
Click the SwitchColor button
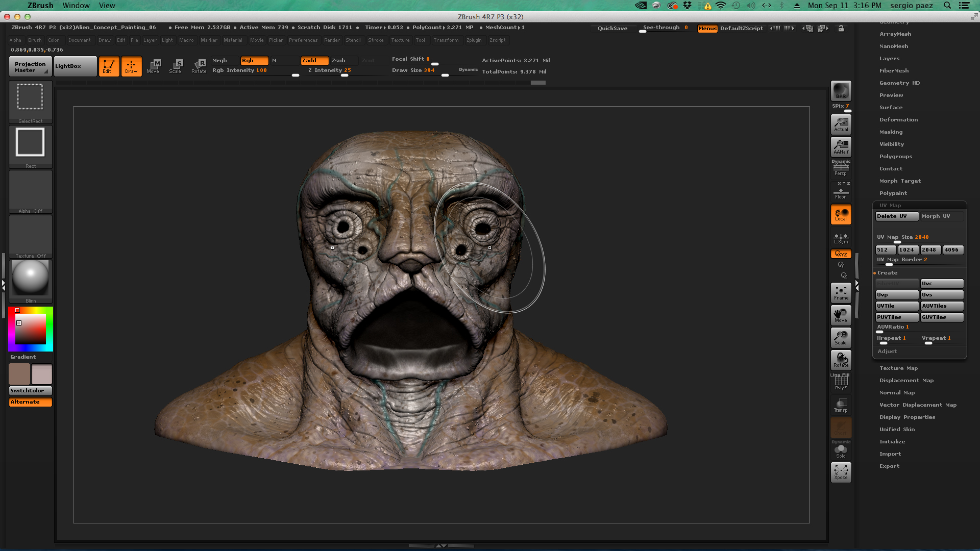[x=31, y=391]
